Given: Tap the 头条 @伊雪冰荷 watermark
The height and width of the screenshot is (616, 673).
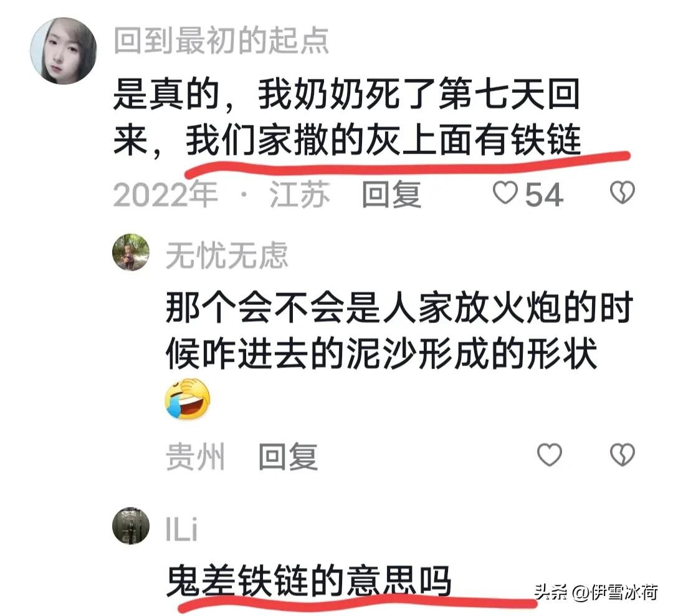Looking at the screenshot, I should [x=596, y=592].
